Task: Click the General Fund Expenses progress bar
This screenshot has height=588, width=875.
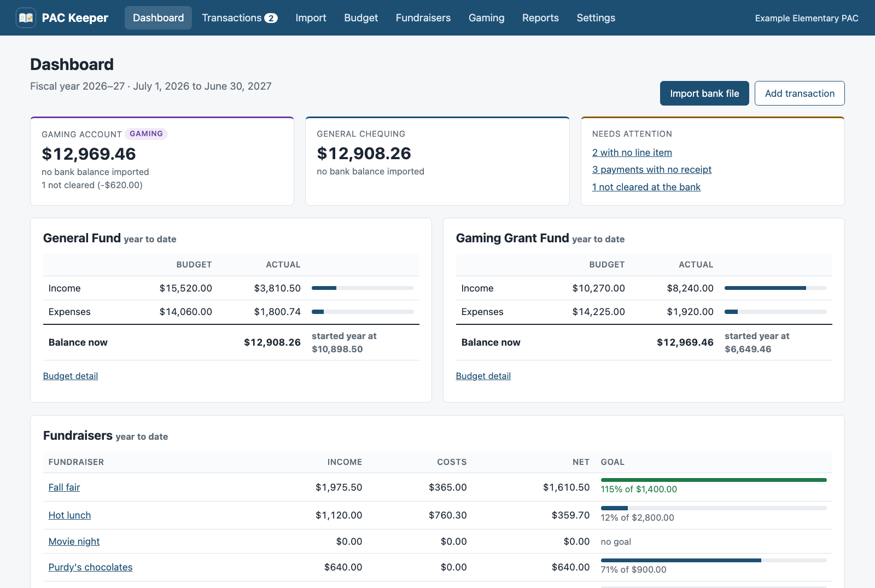Action: pyautogui.click(x=363, y=312)
